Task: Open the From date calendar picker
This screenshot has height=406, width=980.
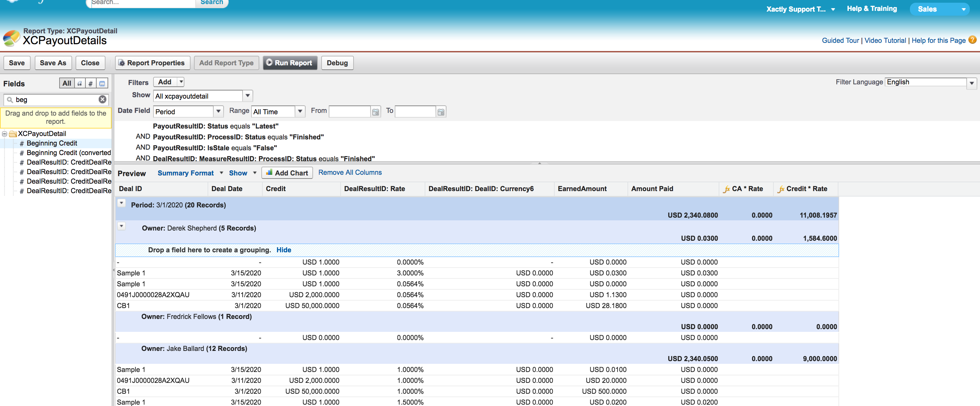Action: [375, 112]
